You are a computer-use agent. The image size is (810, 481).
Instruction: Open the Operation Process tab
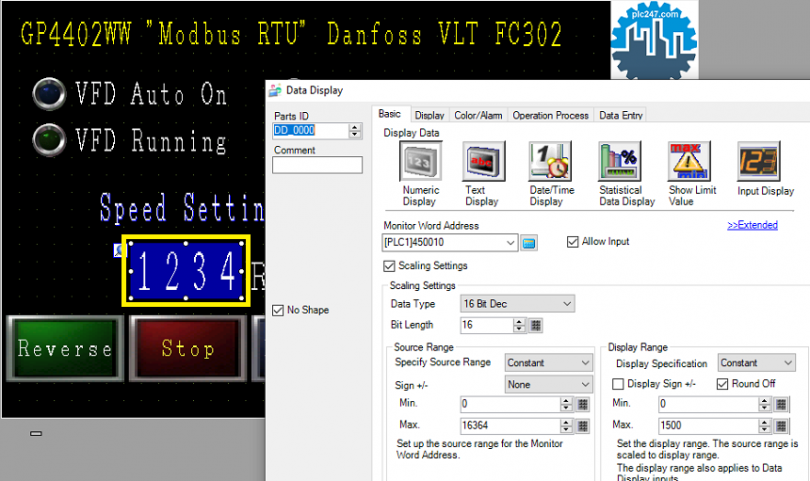pyautogui.click(x=550, y=115)
